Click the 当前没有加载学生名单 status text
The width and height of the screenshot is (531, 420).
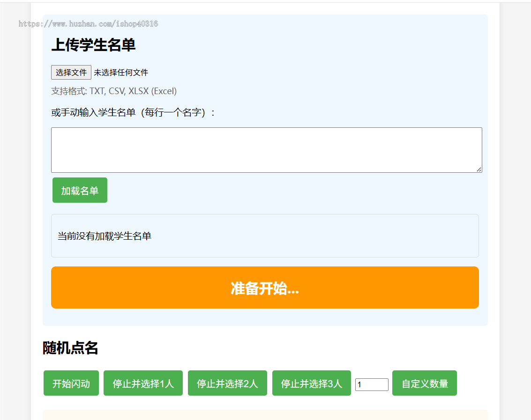[105, 236]
